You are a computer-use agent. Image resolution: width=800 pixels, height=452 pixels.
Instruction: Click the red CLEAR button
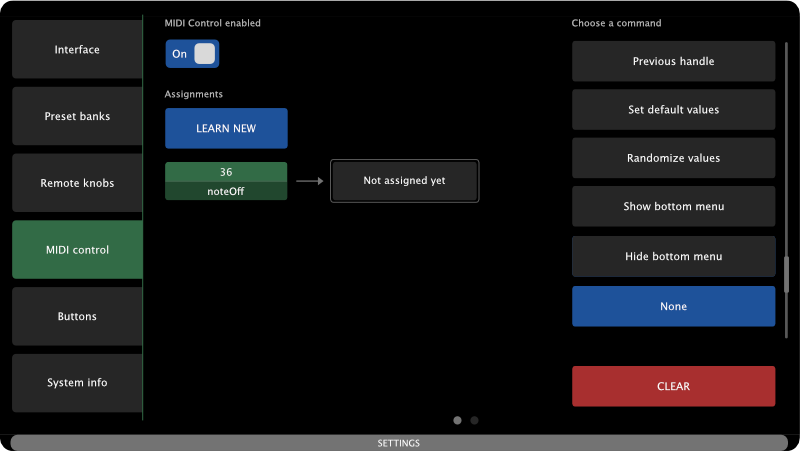[673, 386]
